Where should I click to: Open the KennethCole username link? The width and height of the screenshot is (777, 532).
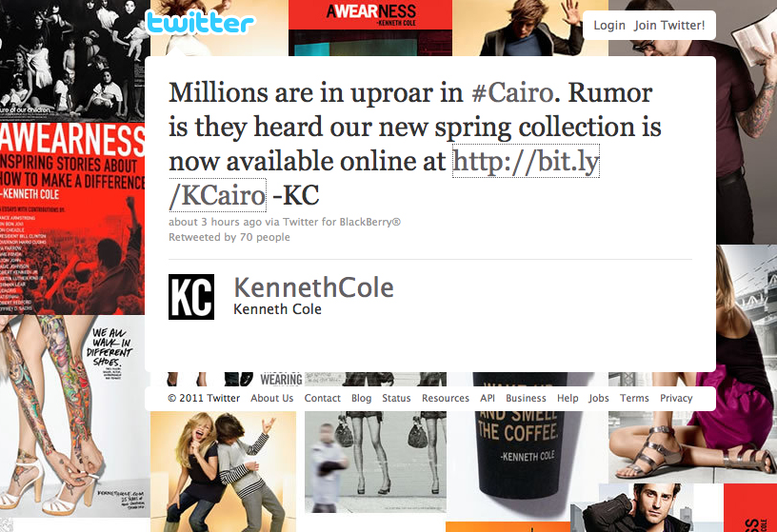coord(313,287)
